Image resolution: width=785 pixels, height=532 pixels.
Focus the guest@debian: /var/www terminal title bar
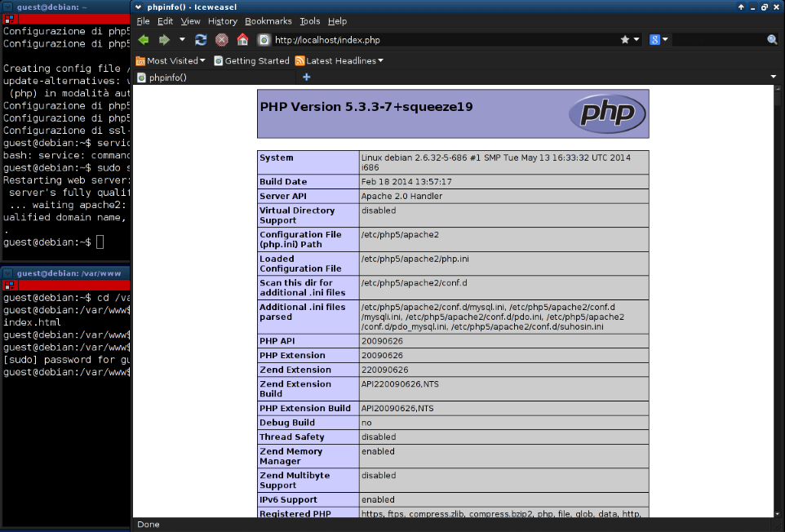pos(65,273)
